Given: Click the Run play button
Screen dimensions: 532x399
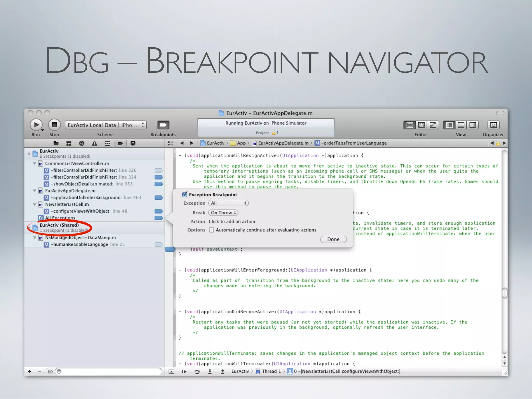Looking at the screenshot, I should point(36,125).
